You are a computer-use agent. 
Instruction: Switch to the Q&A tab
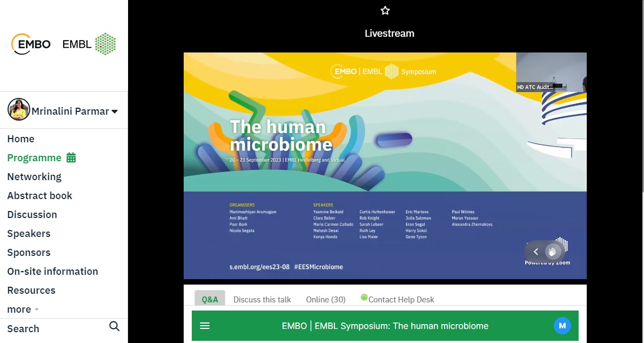point(210,299)
